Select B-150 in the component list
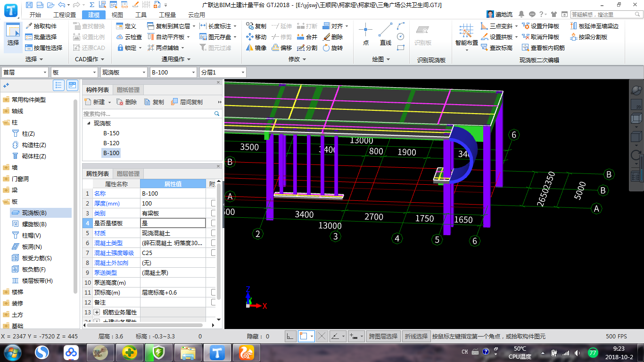The width and height of the screenshot is (644, 362). pos(111,133)
